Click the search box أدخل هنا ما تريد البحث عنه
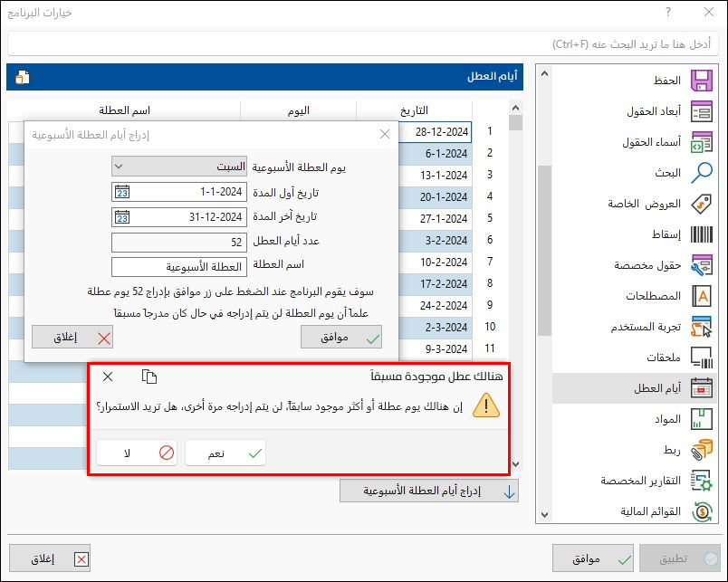 point(363,44)
